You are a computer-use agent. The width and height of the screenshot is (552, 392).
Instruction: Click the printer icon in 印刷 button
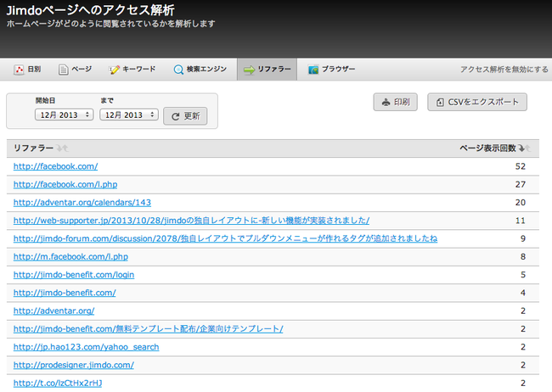(386, 103)
